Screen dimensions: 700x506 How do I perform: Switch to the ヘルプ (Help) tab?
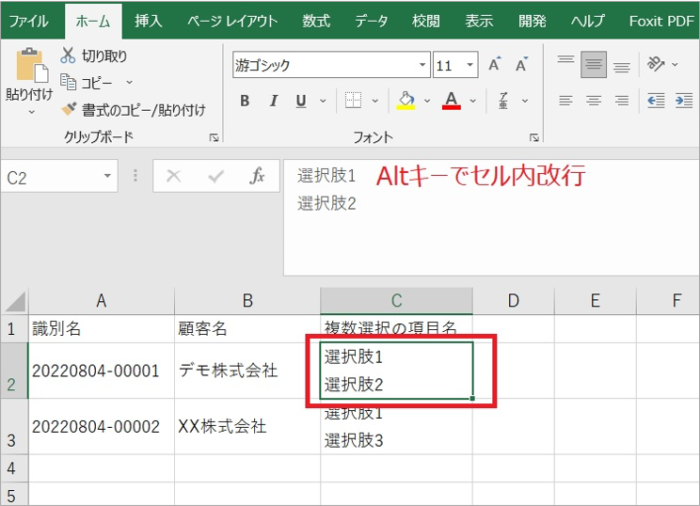588,21
